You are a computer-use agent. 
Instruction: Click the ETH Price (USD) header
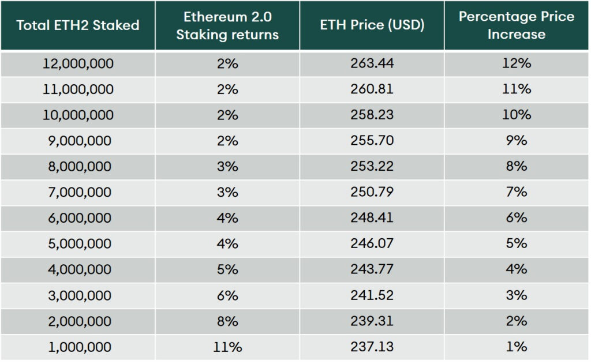coord(372,25)
